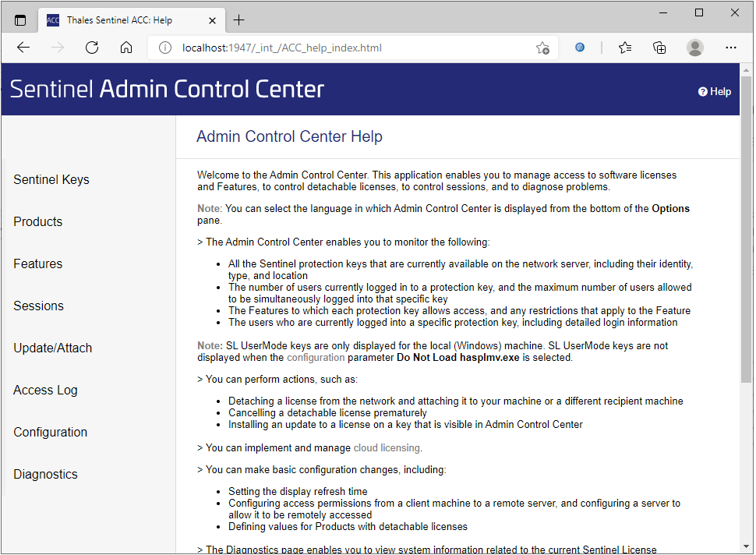Close the browser window
Viewport: 756px width, 555px height.
click(x=735, y=13)
